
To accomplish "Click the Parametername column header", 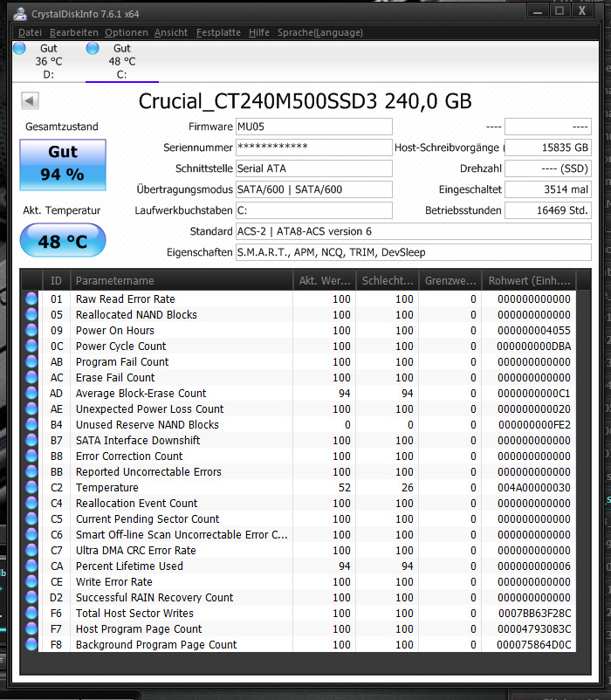I will coord(182,281).
